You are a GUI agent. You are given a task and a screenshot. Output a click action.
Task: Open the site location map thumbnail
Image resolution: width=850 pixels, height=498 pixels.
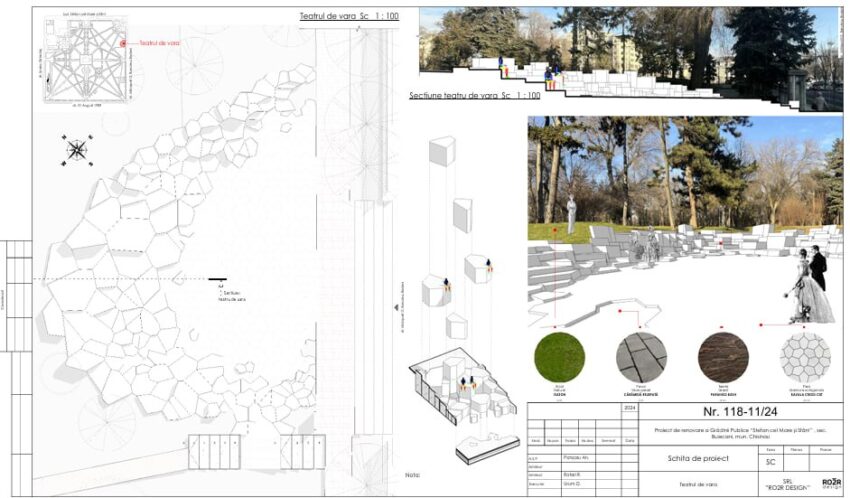click(78, 59)
